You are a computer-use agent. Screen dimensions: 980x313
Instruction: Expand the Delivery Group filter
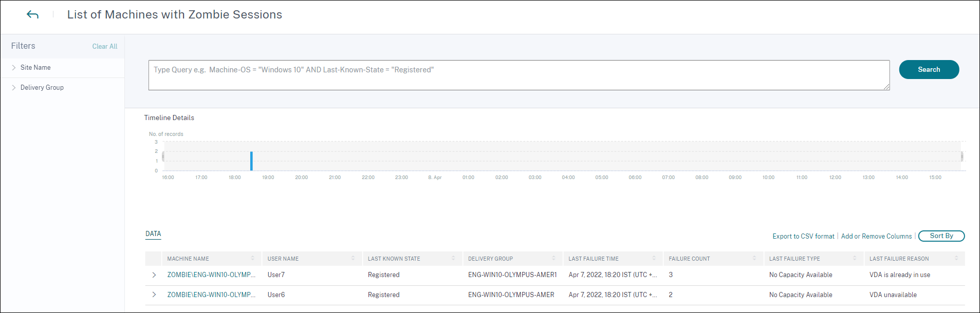tap(14, 88)
